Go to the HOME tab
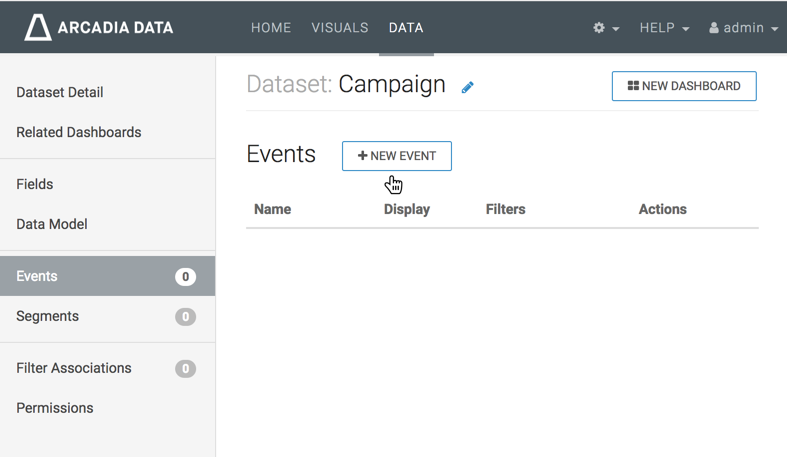 click(x=271, y=28)
